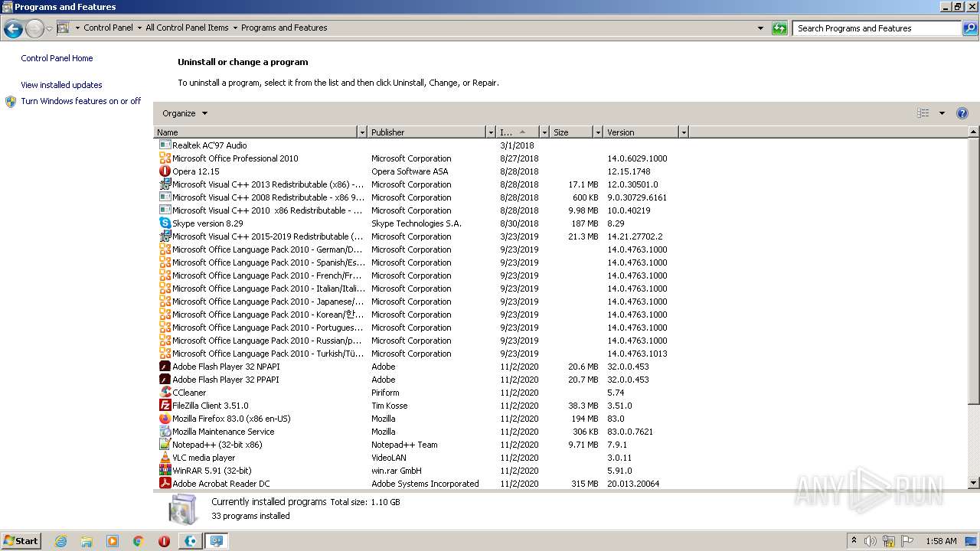The image size is (980, 551).
Task: Expand the Name column filter arrow
Action: (x=362, y=132)
